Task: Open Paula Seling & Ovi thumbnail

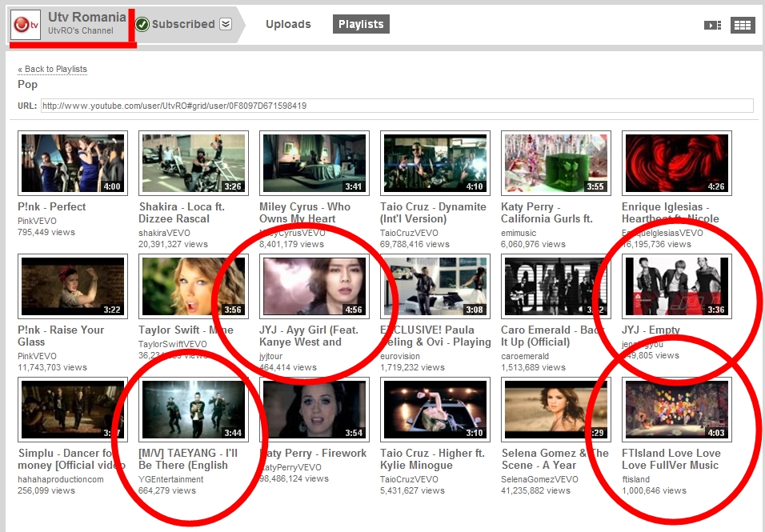Action: [435, 286]
